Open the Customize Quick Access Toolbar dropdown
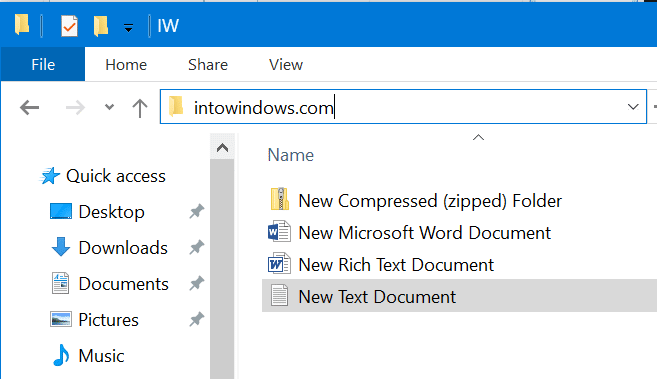The image size is (657, 379). point(128,28)
